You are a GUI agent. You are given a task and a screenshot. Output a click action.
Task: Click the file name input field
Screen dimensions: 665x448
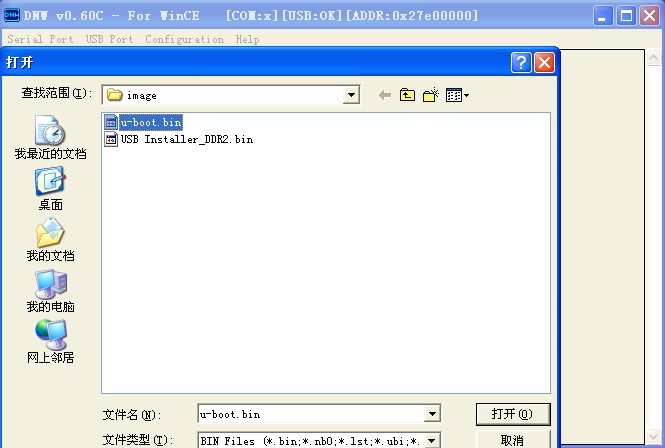(311, 414)
